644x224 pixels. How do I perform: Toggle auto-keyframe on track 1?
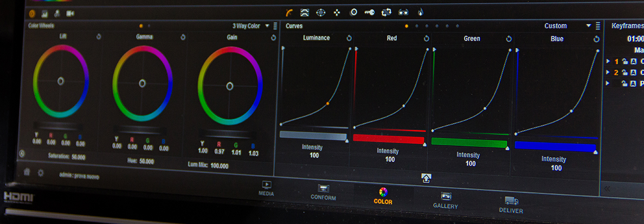pyautogui.click(x=633, y=62)
